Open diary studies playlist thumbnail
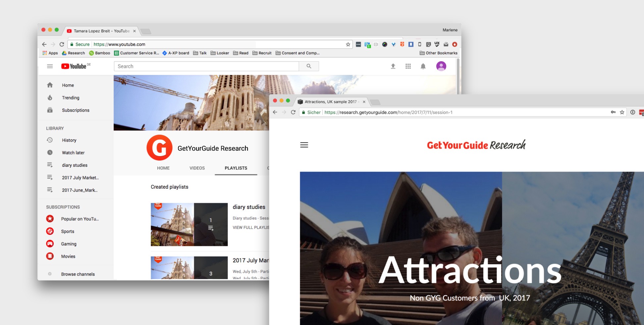Viewport: 644px width, 325px height. click(189, 224)
